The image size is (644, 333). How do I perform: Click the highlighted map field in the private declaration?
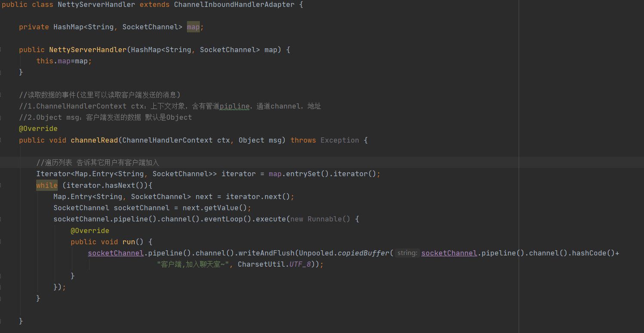coord(193,27)
